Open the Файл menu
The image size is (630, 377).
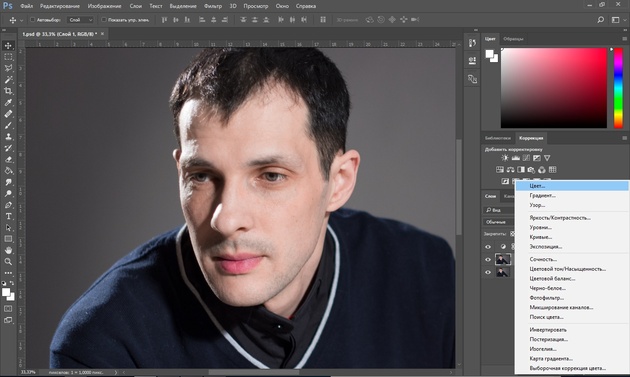tap(27, 6)
